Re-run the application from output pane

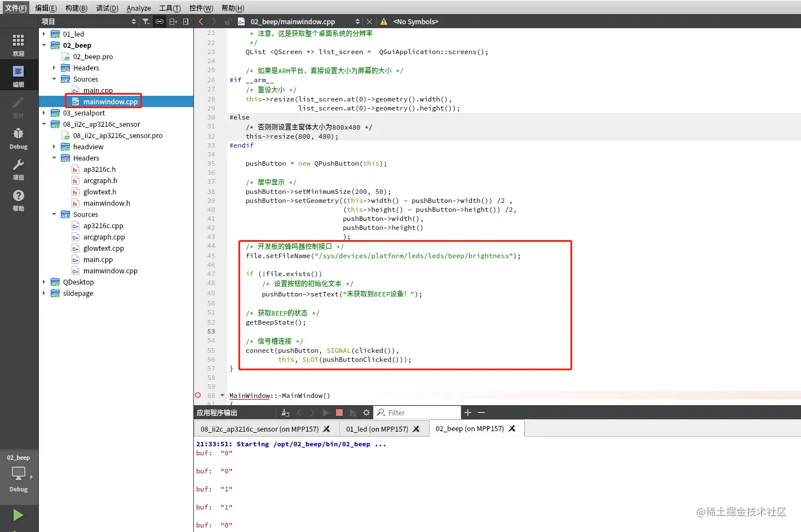[x=326, y=413]
